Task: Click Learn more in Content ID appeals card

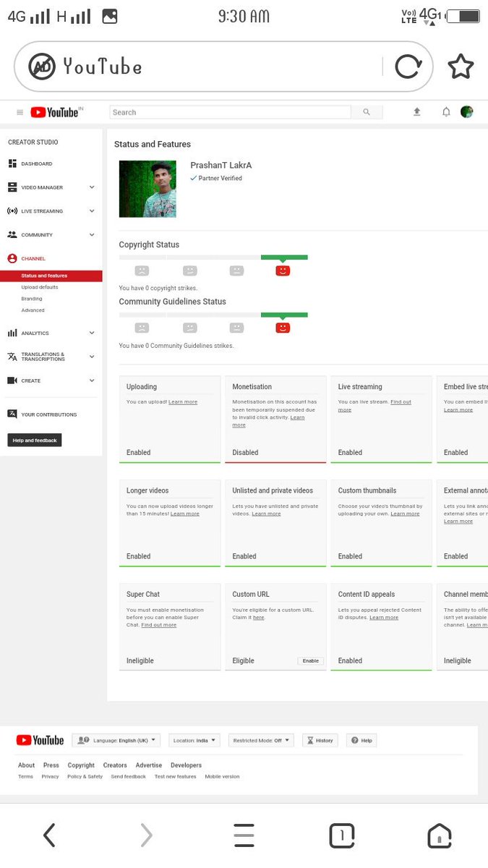Action: [384, 618]
